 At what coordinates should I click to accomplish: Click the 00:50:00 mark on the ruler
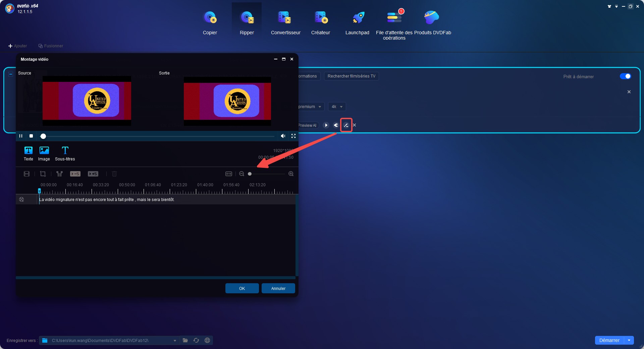point(127,185)
